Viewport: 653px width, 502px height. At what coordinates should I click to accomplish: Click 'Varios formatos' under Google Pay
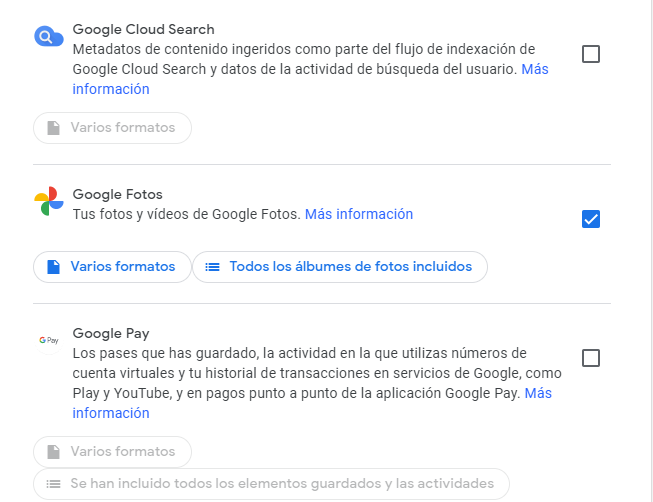click(x=112, y=451)
